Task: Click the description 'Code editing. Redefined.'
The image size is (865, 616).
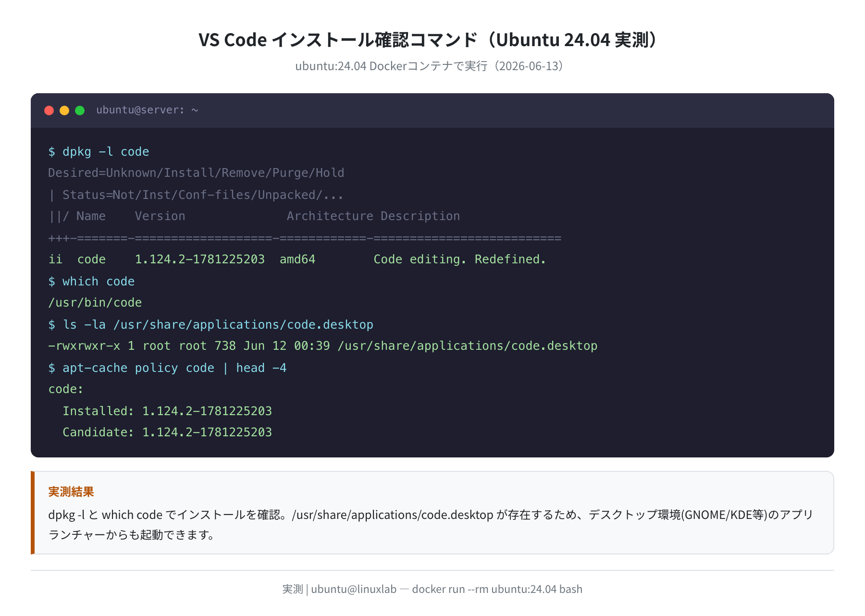Action: pyautogui.click(x=460, y=259)
